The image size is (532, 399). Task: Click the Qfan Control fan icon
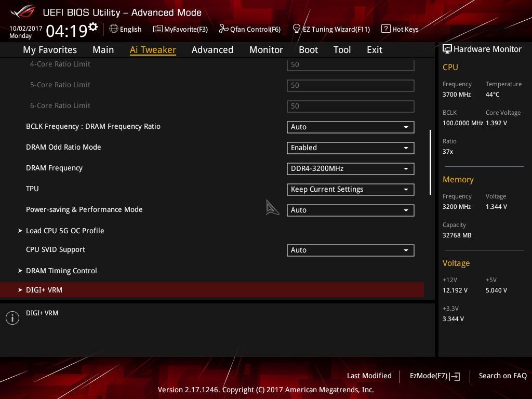click(223, 29)
